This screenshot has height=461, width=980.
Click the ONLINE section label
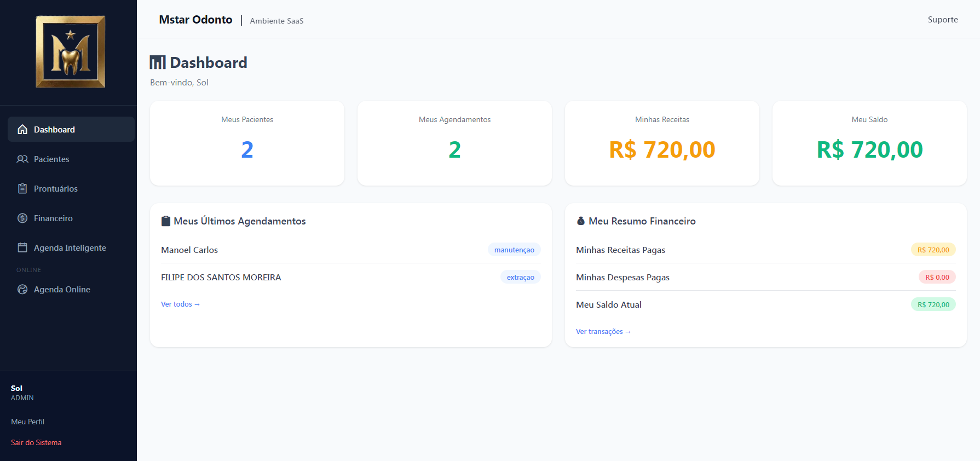coord(28,270)
